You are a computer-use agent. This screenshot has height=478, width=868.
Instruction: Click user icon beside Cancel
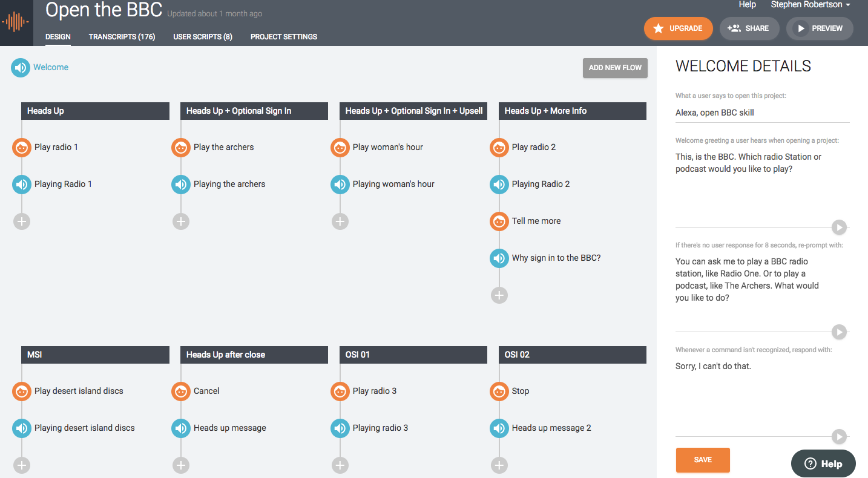(181, 391)
